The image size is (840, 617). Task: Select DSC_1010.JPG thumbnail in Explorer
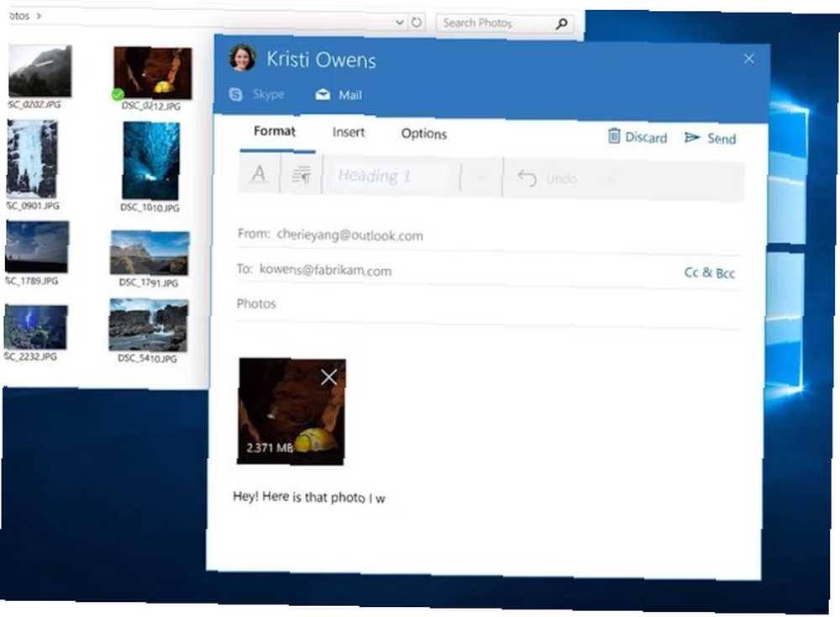tap(151, 161)
